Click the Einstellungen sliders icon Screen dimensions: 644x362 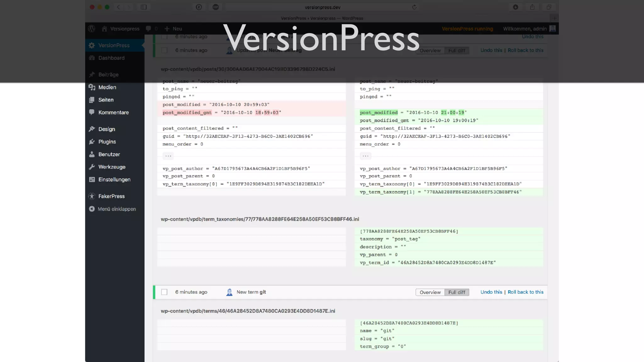(x=92, y=179)
